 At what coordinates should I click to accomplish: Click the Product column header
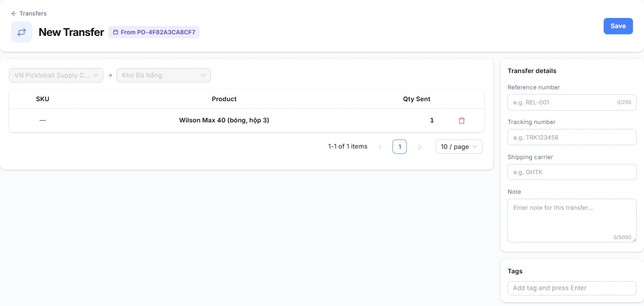224,99
